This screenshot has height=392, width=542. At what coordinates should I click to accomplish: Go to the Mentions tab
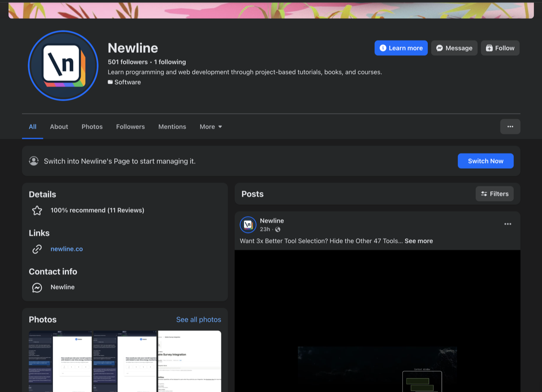point(172,126)
